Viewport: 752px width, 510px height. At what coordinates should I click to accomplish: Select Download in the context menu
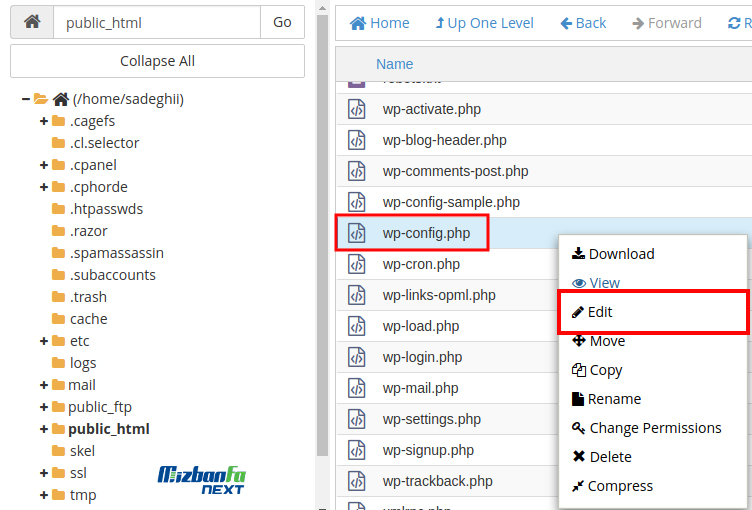click(x=612, y=254)
